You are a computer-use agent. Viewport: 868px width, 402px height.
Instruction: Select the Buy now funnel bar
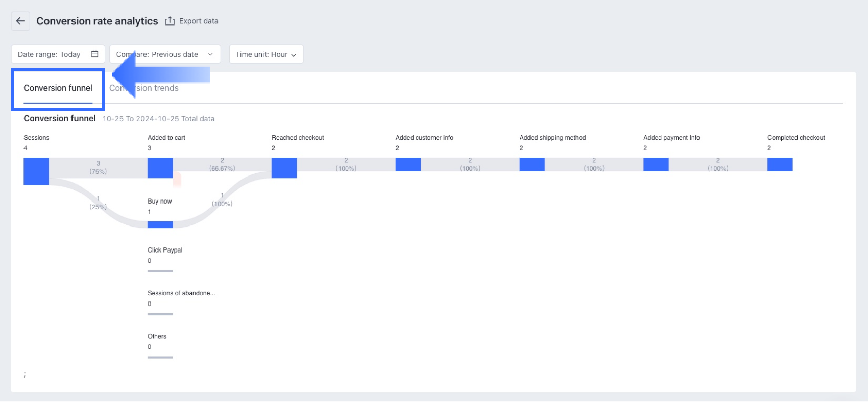coord(160,224)
